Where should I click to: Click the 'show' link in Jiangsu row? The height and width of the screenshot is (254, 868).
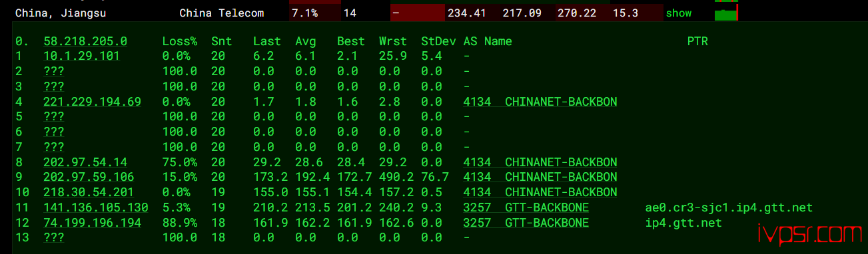coord(679,13)
